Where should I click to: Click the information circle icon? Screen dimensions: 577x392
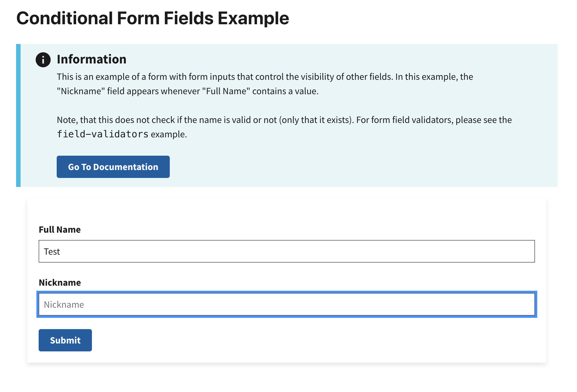(x=43, y=60)
